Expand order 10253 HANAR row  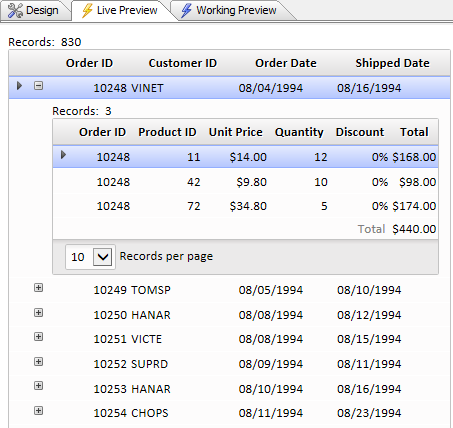(x=39, y=386)
